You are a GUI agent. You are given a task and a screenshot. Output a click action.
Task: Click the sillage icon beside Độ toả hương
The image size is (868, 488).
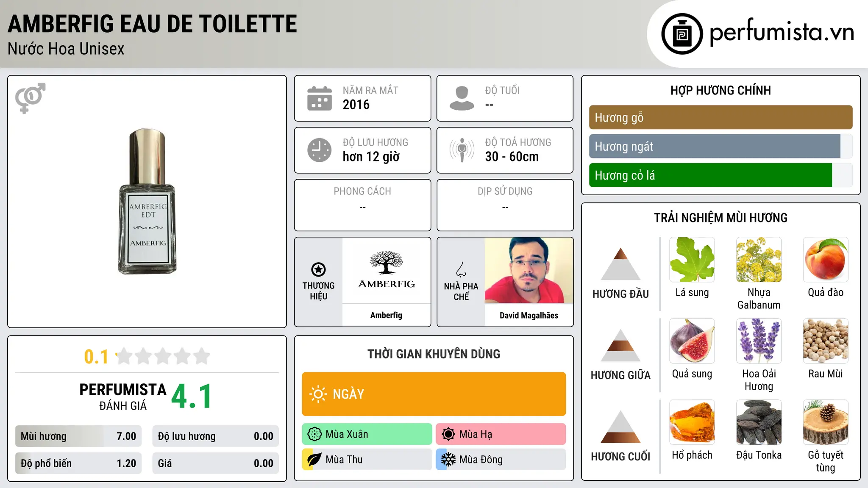coord(462,150)
